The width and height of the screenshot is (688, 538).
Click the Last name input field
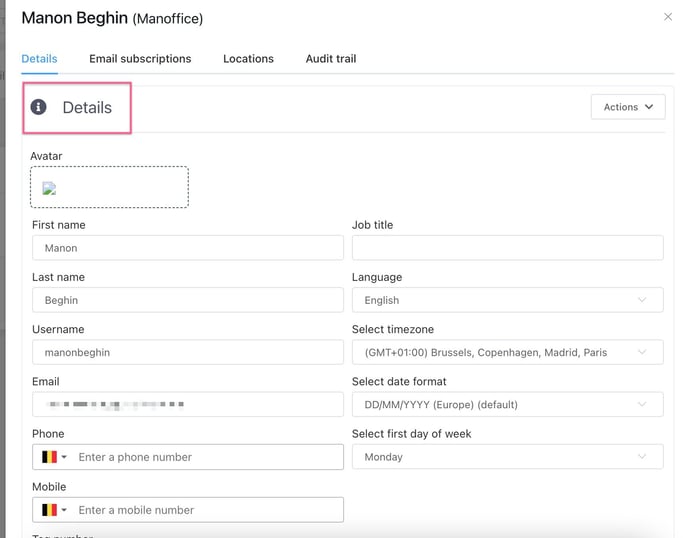(x=188, y=300)
